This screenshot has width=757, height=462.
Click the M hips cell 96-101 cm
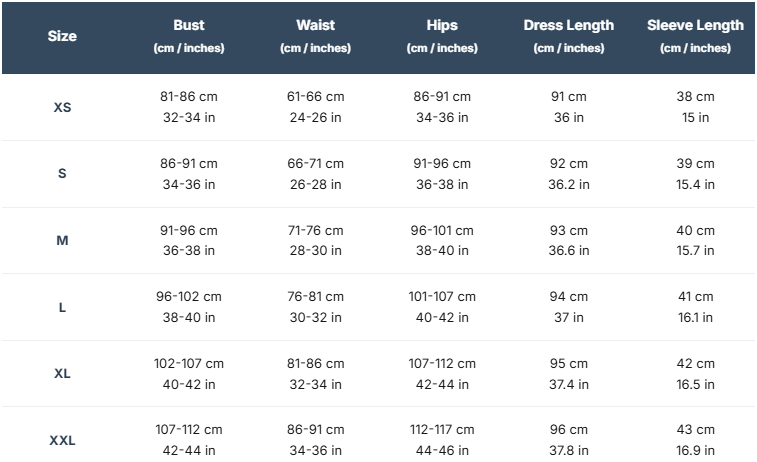point(442,230)
